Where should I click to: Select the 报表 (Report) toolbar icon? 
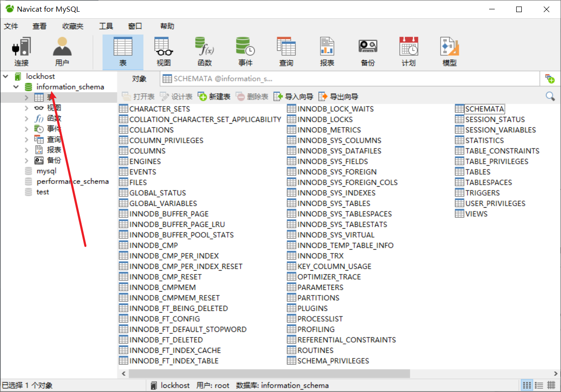point(327,52)
